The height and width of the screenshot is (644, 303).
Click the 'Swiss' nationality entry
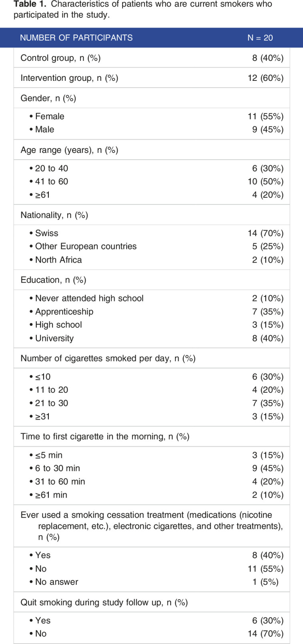[x=46, y=233]
